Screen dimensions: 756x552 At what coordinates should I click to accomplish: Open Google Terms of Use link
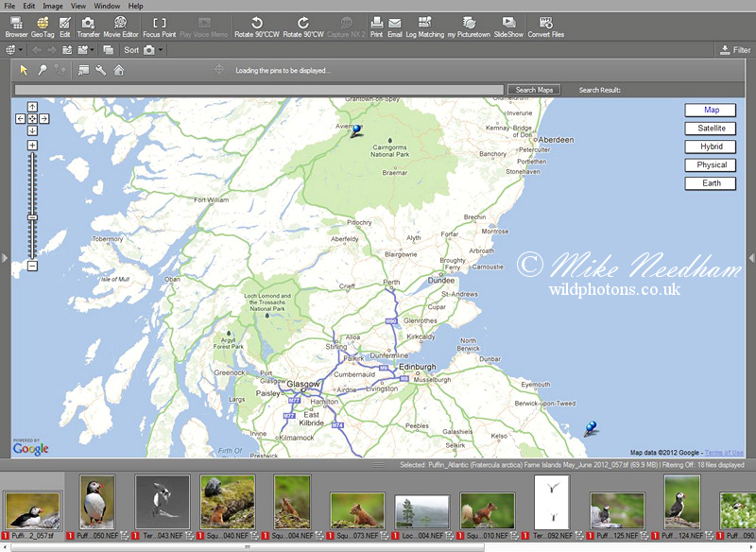724,452
